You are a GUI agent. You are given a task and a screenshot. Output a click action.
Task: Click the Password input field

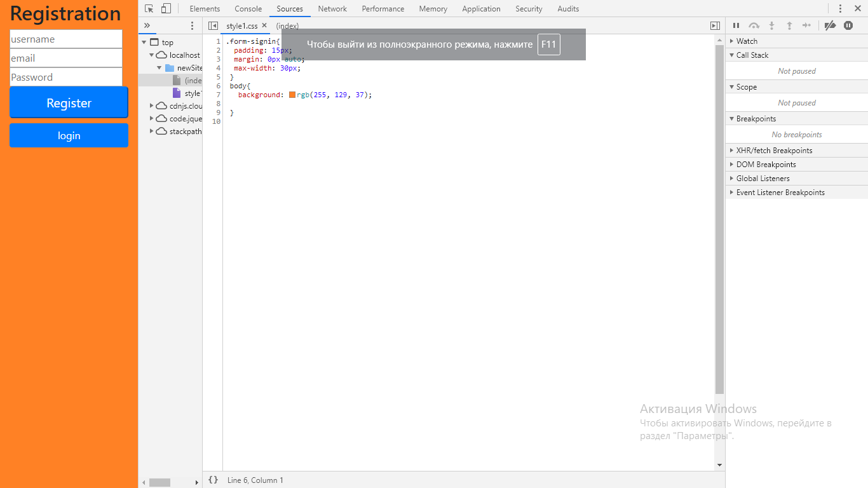click(66, 77)
